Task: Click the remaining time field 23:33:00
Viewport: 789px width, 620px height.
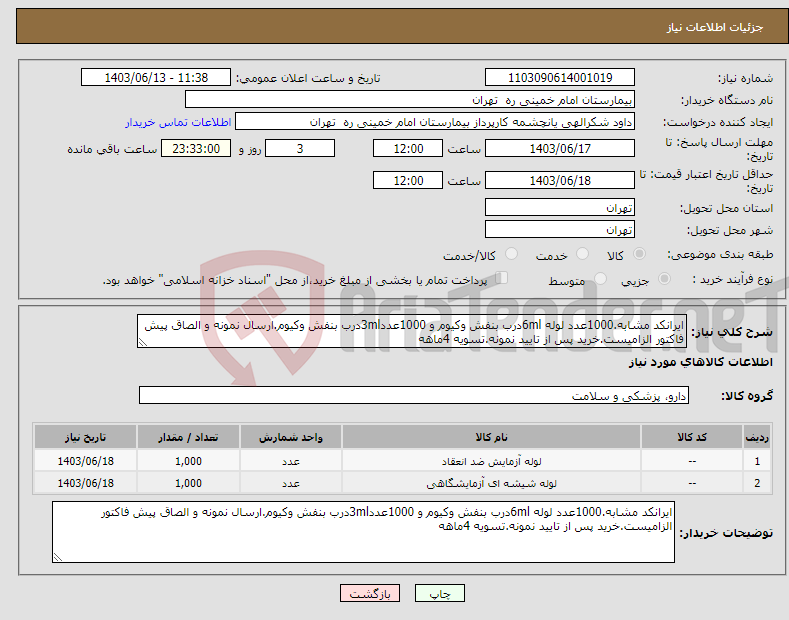Action: (x=196, y=148)
